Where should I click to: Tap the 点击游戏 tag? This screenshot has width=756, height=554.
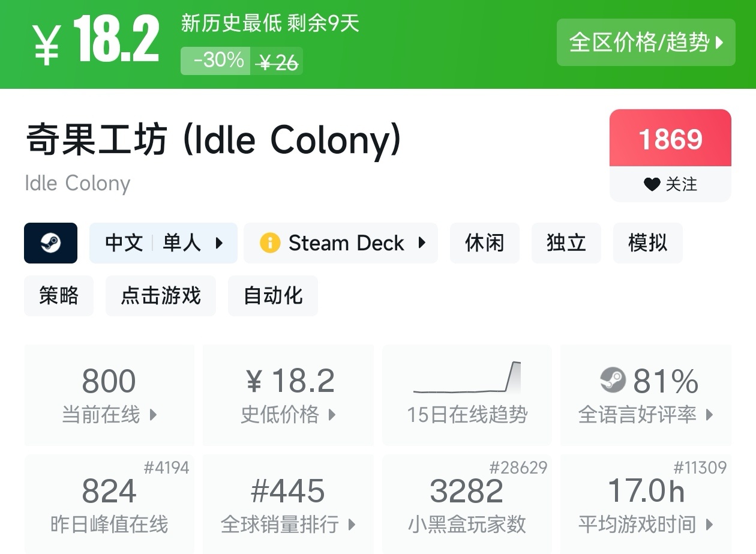pyautogui.click(x=160, y=295)
